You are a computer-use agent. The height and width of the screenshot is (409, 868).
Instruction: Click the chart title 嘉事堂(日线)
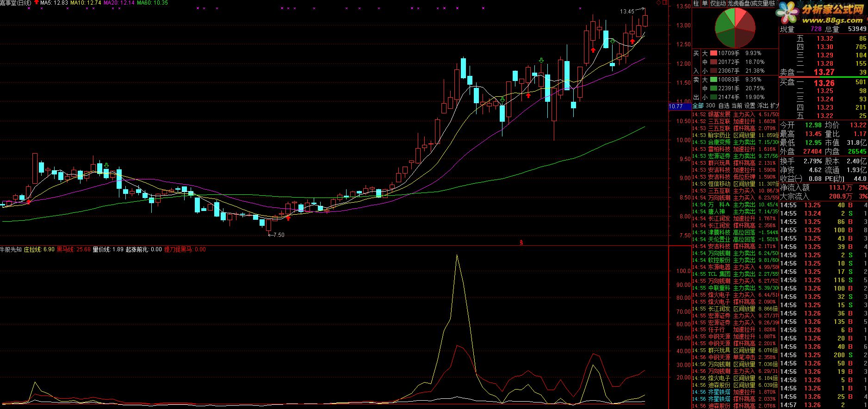[x=16, y=3]
